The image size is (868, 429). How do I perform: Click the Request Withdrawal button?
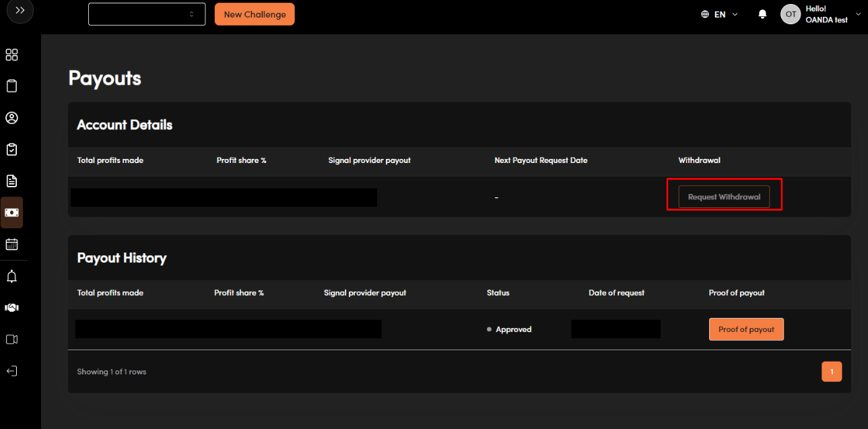coord(724,197)
